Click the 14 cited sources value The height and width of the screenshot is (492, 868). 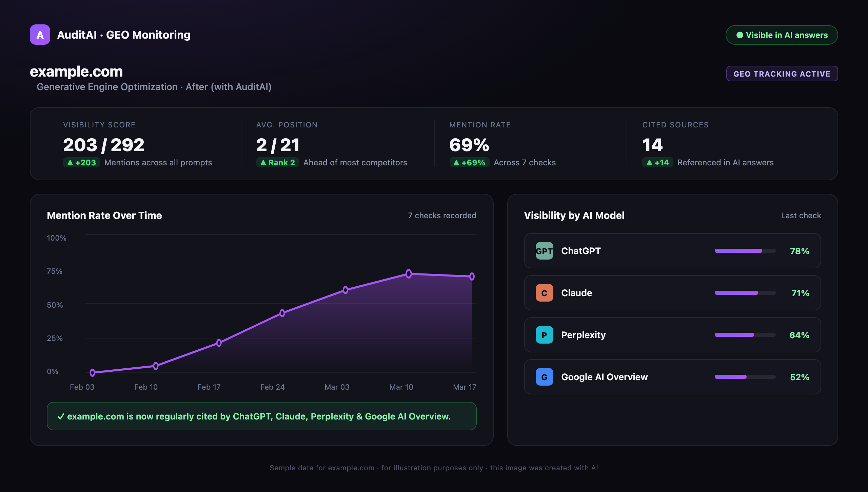[652, 145]
